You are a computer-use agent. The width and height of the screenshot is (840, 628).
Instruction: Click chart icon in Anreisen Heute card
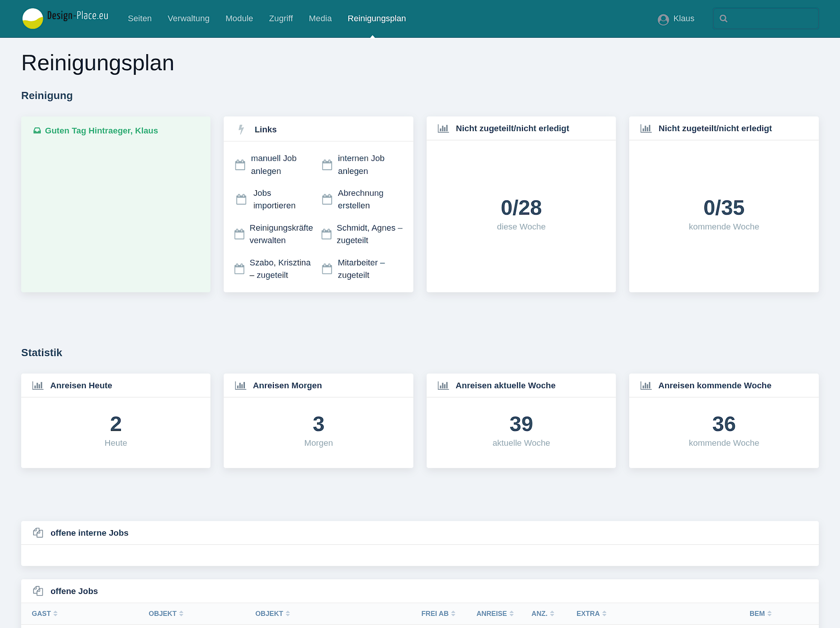point(38,385)
